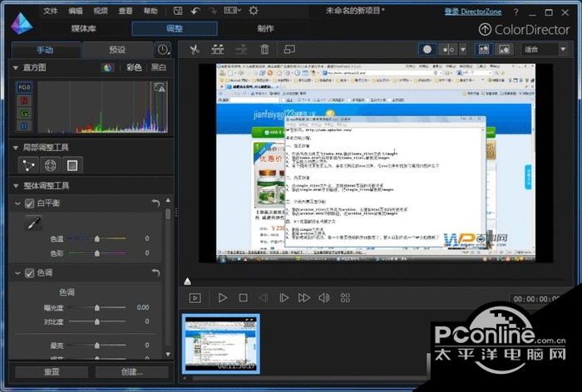Screen dimensions: 582x392
Task: Click the 曝光度 slider
Action: (97, 307)
